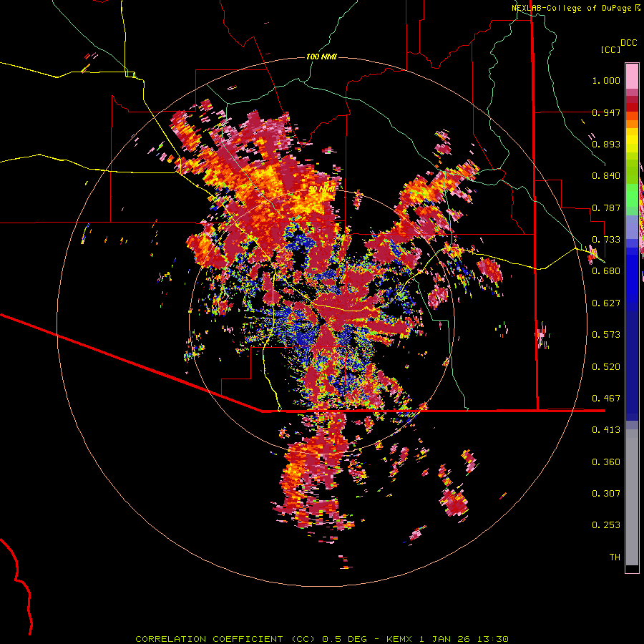Screen dimensions: 644x644
Task: Click the pink top segment of the color bar
Action: [632, 77]
